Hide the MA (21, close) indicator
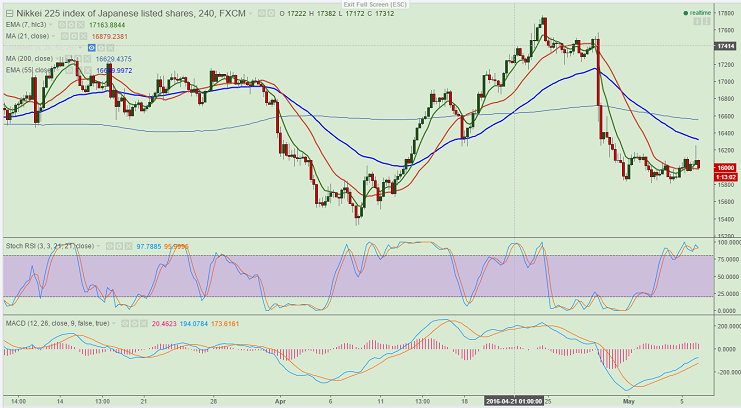 tap(65, 36)
